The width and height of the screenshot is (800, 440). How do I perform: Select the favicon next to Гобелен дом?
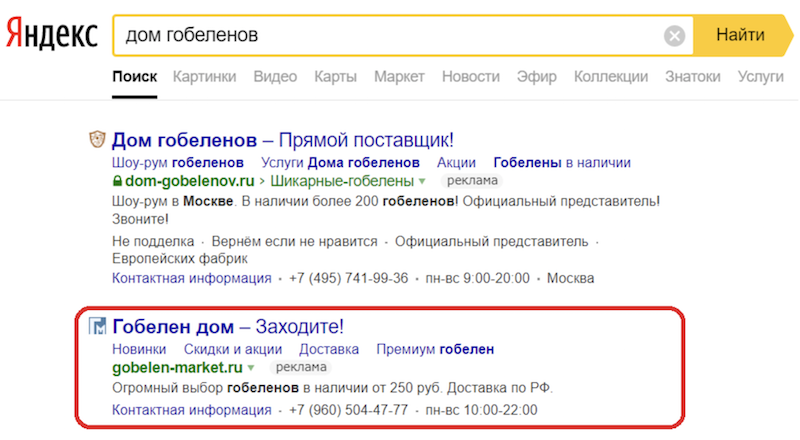(x=97, y=326)
